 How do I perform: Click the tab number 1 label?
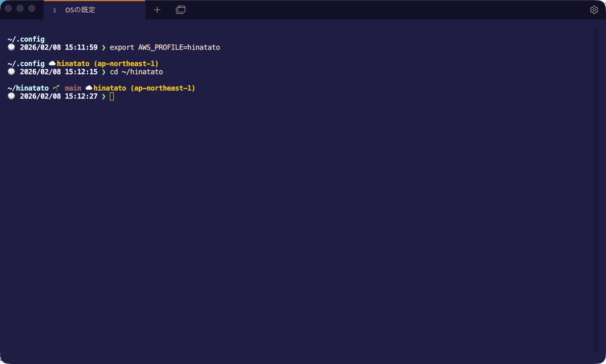pyautogui.click(x=55, y=10)
